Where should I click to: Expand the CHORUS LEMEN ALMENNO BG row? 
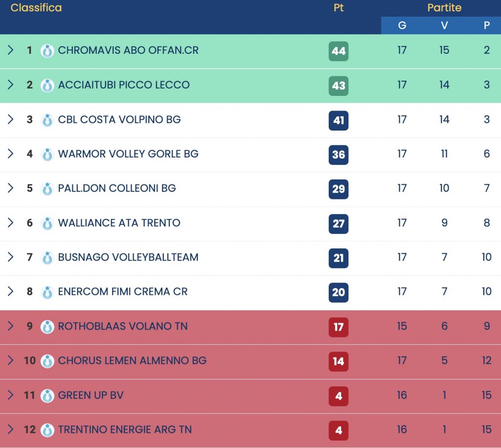click(10, 361)
